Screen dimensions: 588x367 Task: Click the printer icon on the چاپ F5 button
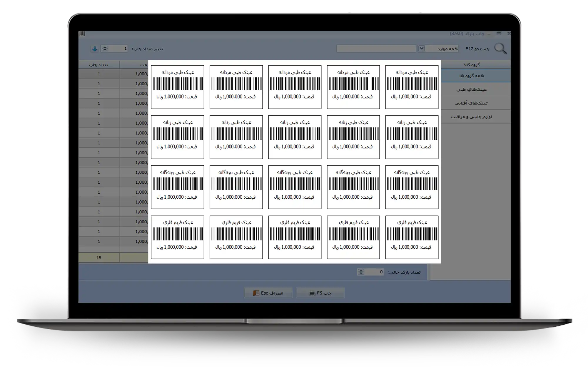[x=312, y=293]
